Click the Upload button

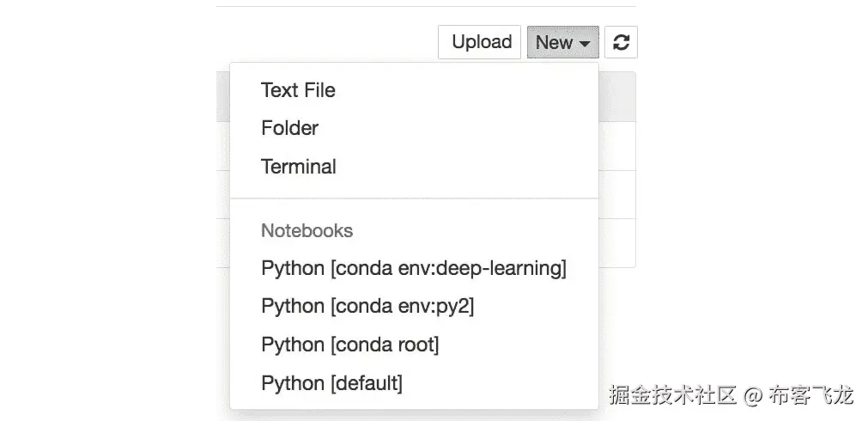pos(481,42)
